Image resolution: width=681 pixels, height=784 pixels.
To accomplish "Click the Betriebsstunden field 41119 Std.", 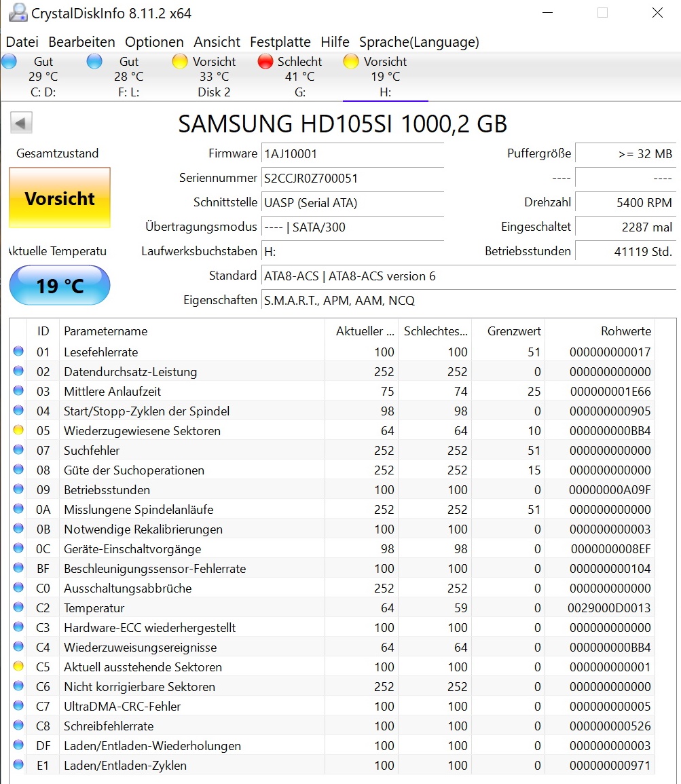I will coord(625,252).
